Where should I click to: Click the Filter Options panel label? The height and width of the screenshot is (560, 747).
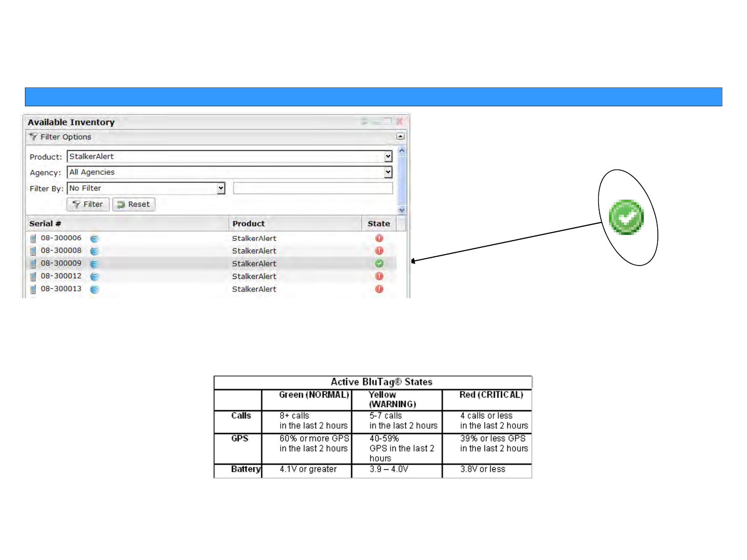pyautogui.click(x=66, y=137)
